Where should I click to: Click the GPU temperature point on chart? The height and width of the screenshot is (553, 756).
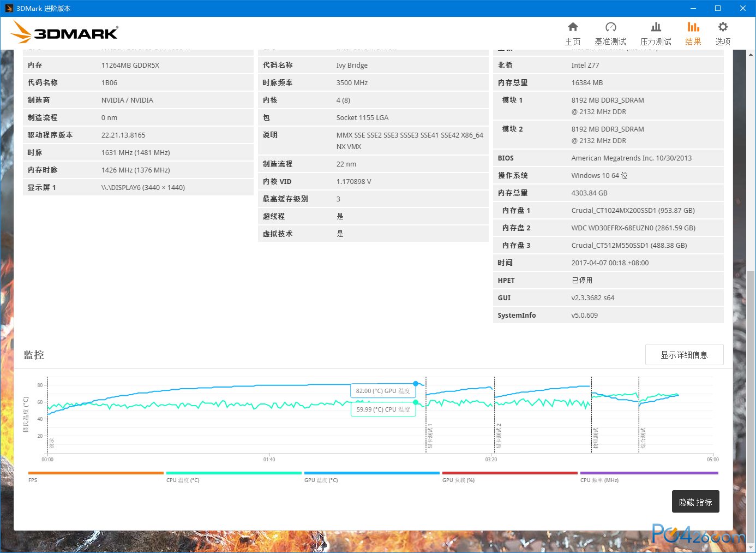point(416,384)
